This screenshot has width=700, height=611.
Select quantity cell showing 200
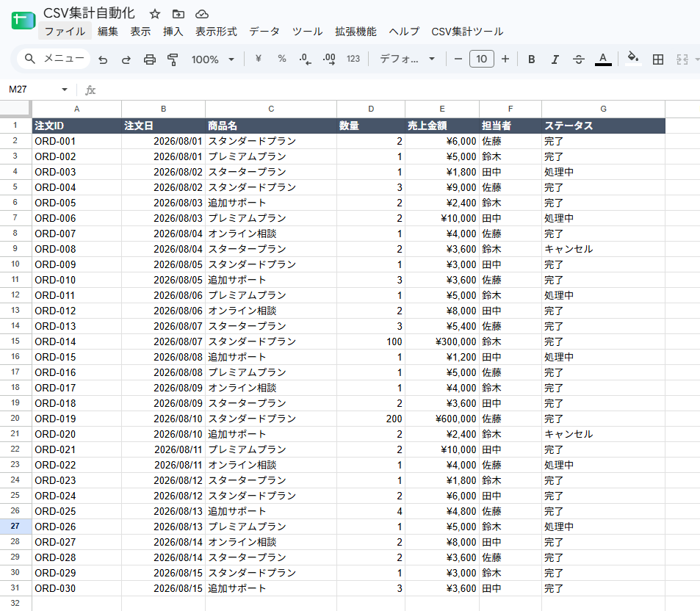point(371,419)
